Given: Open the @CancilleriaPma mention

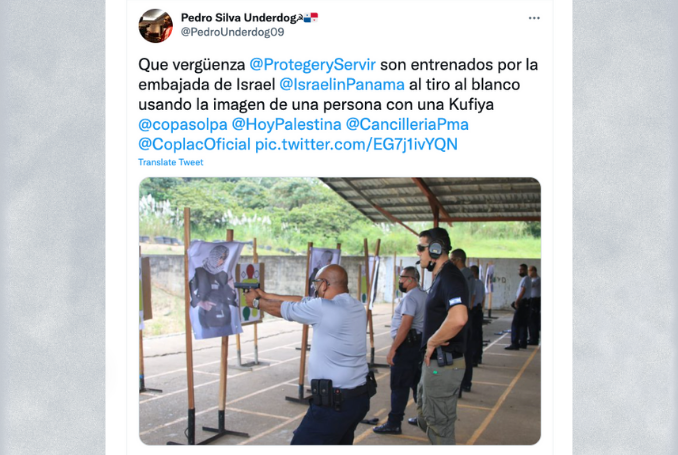Looking at the screenshot, I should coord(407,125).
